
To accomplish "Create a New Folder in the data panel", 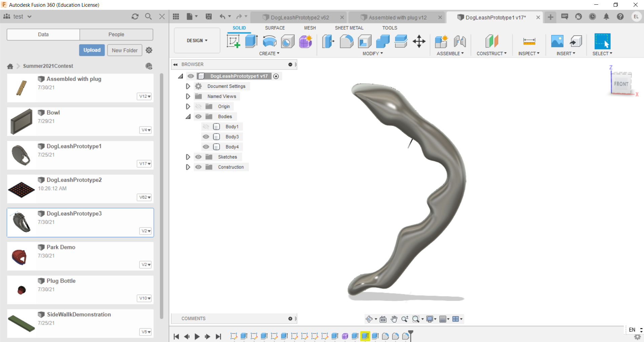I will [124, 50].
